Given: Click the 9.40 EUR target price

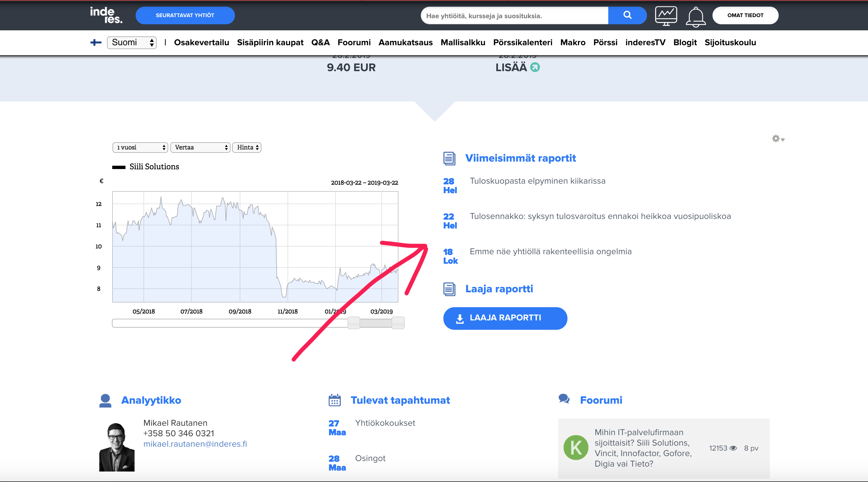Looking at the screenshot, I should tap(351, 67).
